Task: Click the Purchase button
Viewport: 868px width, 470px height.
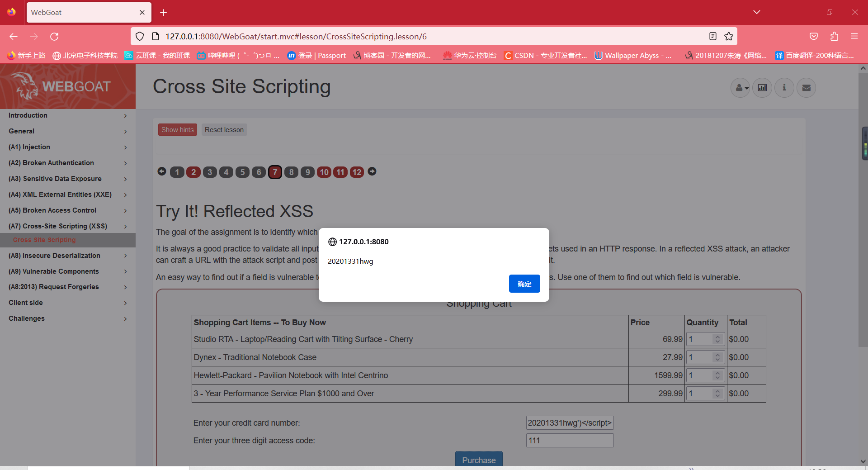Action: (x=479, y=459)
